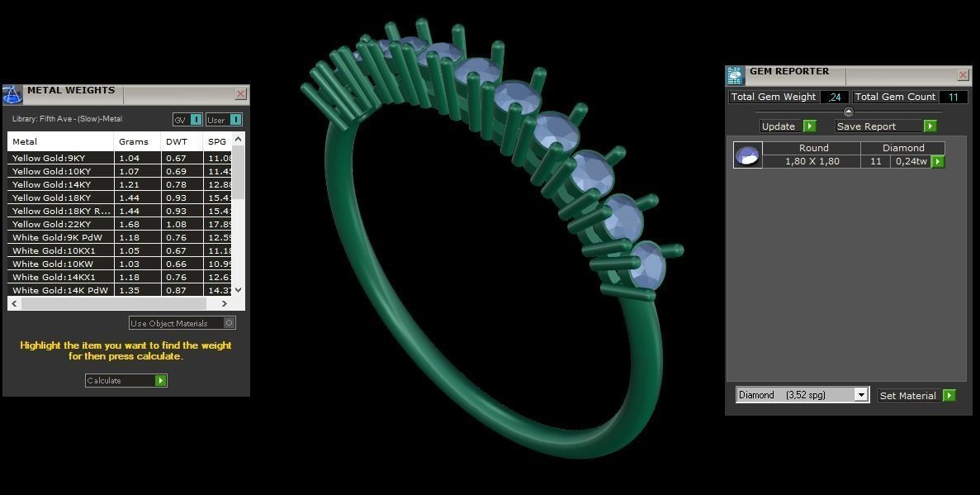Image resolution: width=980 pixels, height=495 pixels.
Task: Click the SPG column header
Action: point(217,141)
